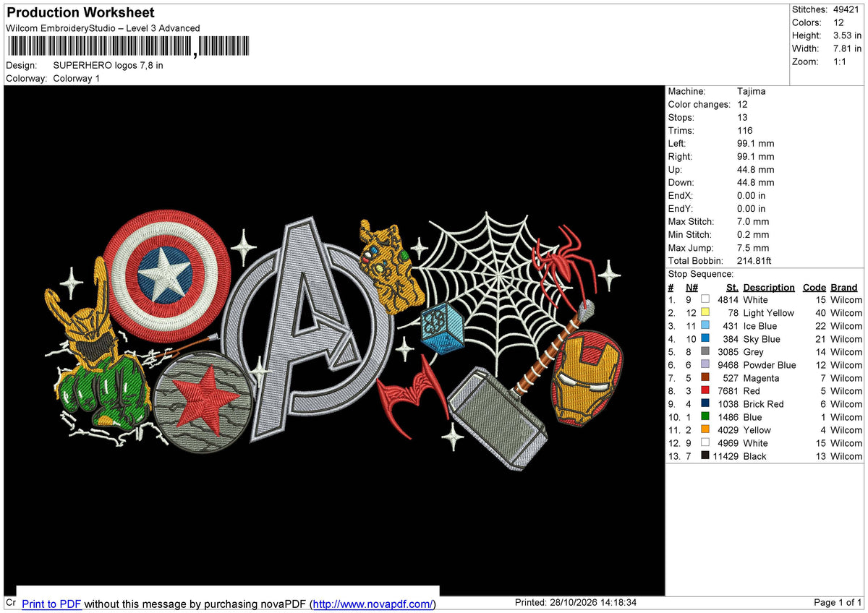Screen dimensions: 868x613
Task: Pick the Powder Blue color swatch
Action: tap(705, 364)
